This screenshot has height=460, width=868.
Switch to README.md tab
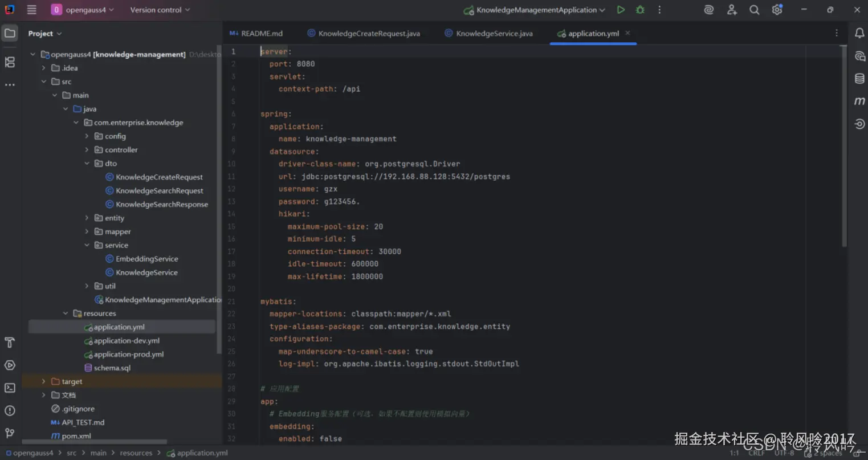coord(256,34)
